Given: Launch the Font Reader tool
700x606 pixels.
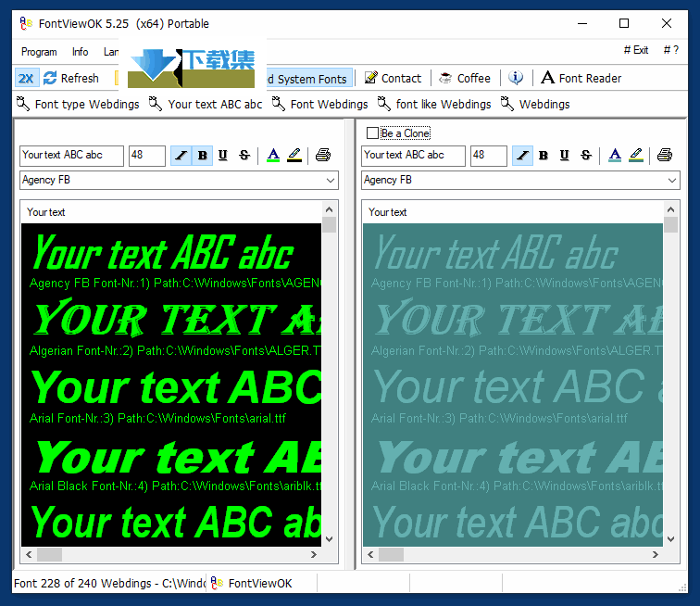Looking at the screenshot, I should tap(581, 78).
